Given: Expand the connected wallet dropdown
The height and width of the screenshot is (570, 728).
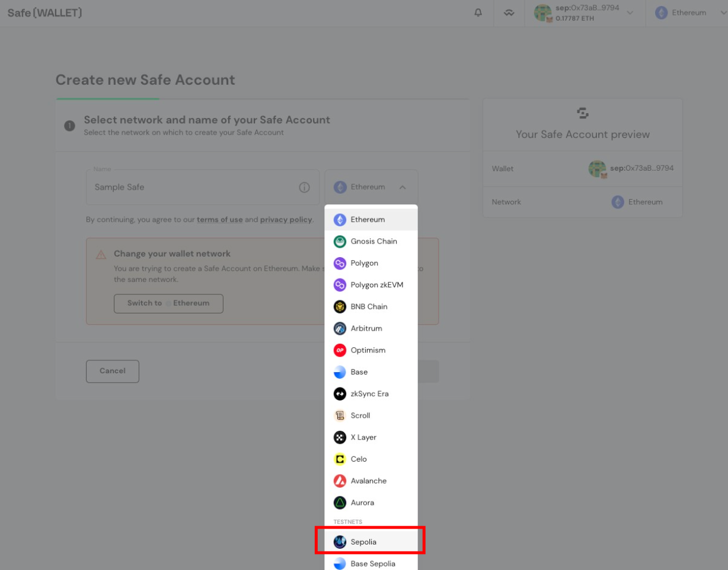Looking at the screenshot, I should point(630,13).
